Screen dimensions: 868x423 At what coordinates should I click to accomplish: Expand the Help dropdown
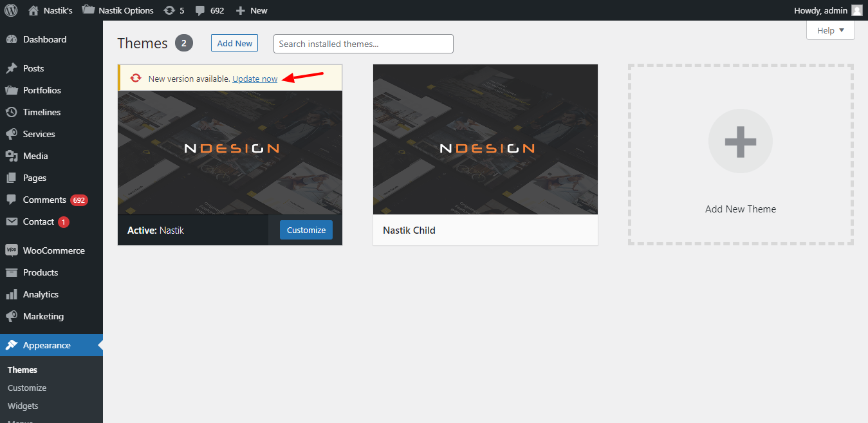pyautogui.click(x=830, y=30)
